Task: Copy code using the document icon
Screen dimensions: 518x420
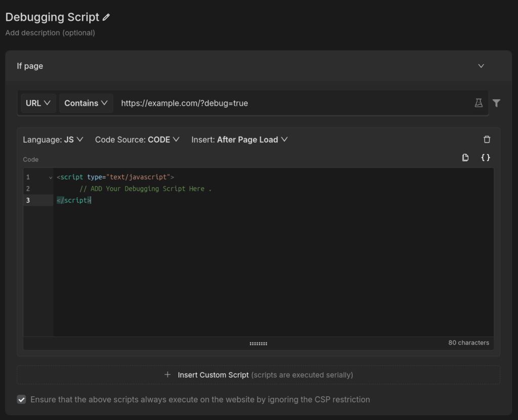Action: (x=465, y=157)
